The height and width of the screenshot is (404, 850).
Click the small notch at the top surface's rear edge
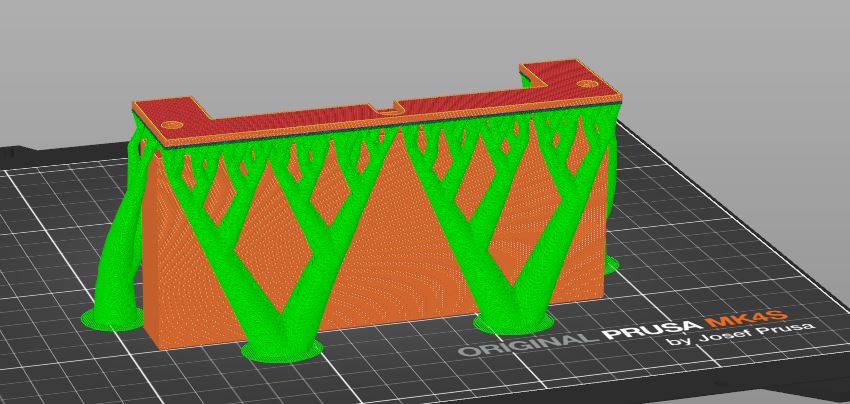click(x=386, y=110)
